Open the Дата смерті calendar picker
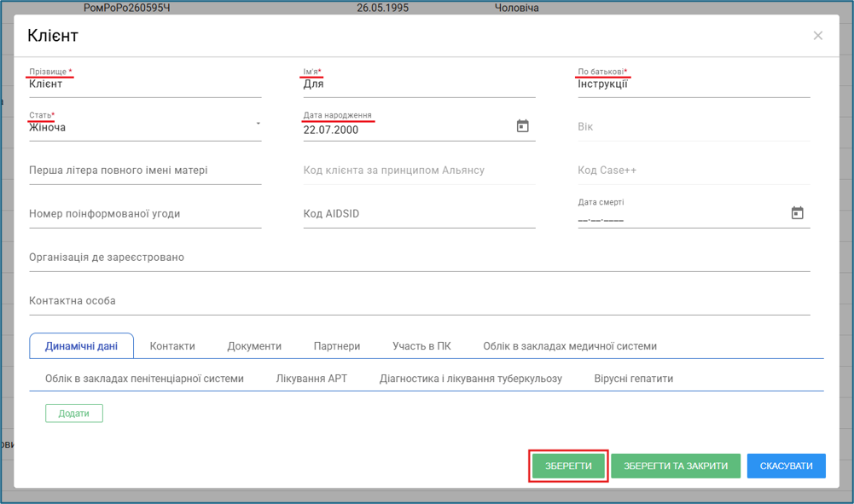The height and width of the screenshot is (504, 854). click(x=797, y=213)
